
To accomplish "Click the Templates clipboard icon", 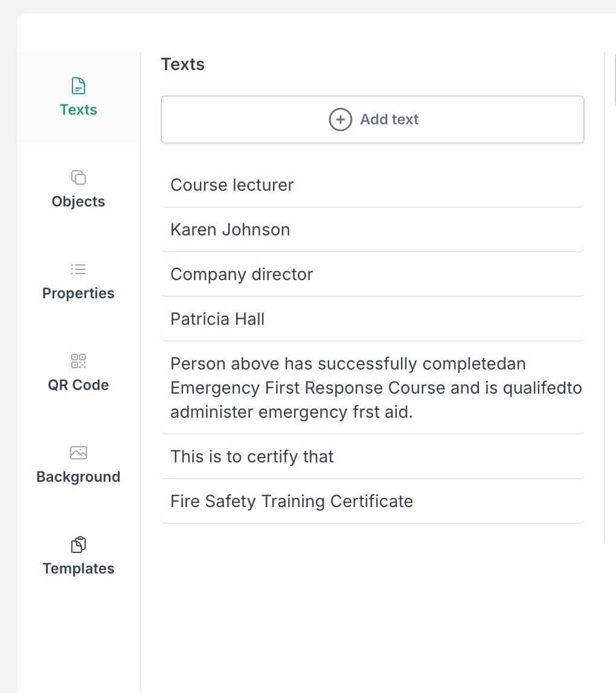I will [x=79, y=544].
